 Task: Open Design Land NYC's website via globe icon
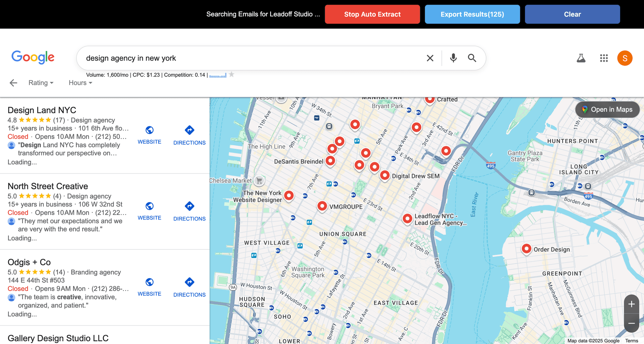pos(150,130)
